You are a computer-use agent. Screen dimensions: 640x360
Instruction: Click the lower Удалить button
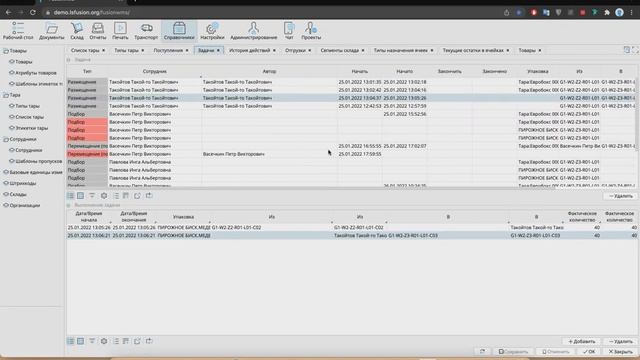pyautogui.click(x=621, y=341)
